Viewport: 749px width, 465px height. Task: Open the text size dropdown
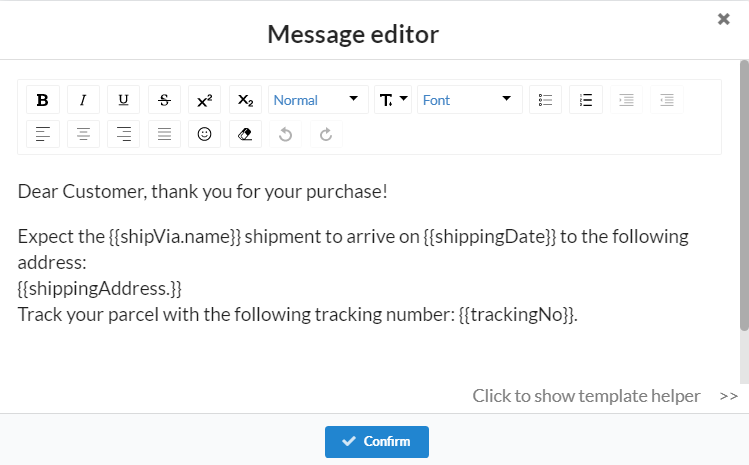[x=393, y=100]
